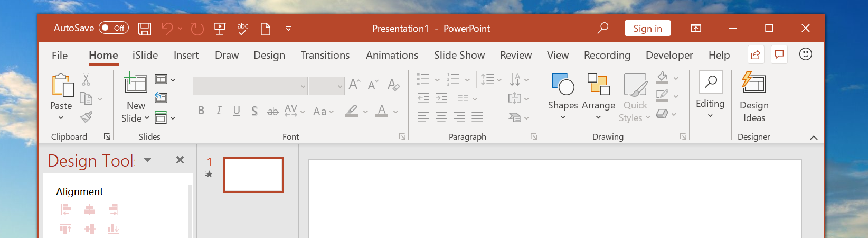
Task: Open the Developer tab
Action: click(x=669, y=55)
